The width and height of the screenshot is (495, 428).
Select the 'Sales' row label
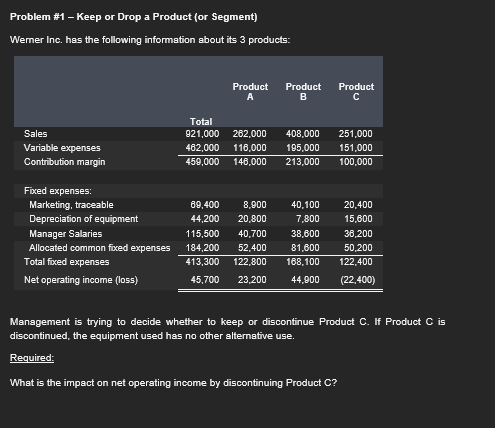pyautogui.click(x=36, y=134)
